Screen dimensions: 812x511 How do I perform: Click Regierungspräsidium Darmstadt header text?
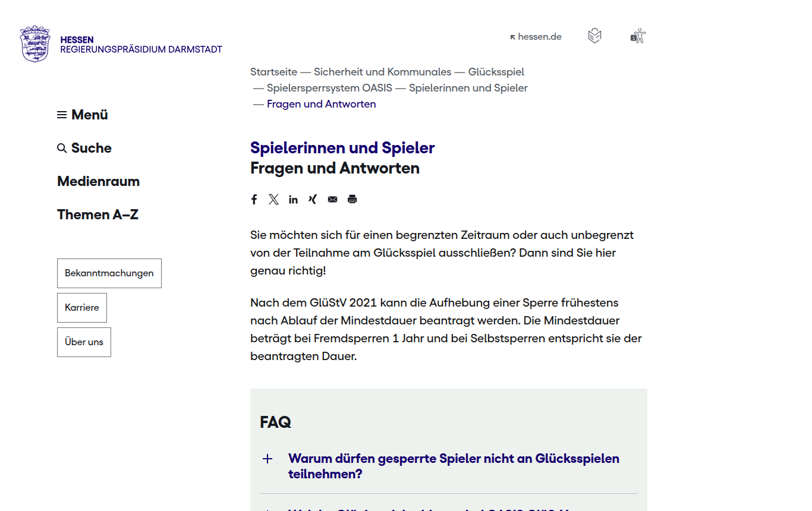[141, 49]
